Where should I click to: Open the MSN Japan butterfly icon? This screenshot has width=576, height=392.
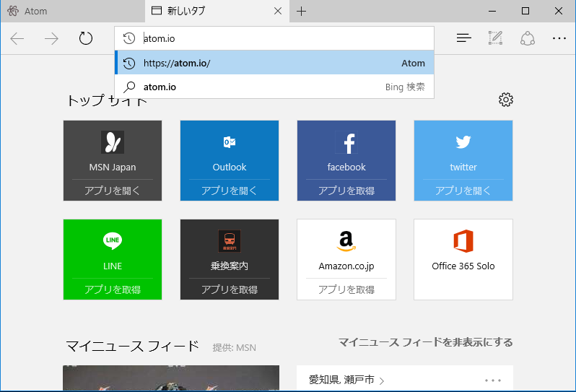(113, 142)
